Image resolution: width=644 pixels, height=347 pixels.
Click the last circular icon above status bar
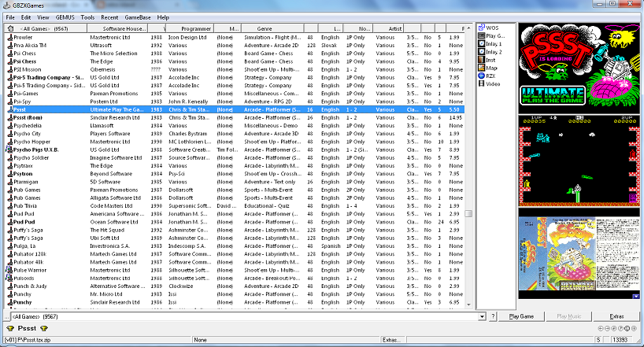point(634,329)
